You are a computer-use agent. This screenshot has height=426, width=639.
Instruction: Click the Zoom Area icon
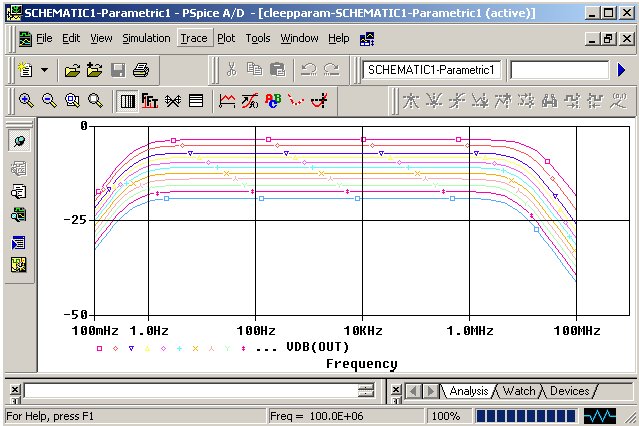pos(72,100)
